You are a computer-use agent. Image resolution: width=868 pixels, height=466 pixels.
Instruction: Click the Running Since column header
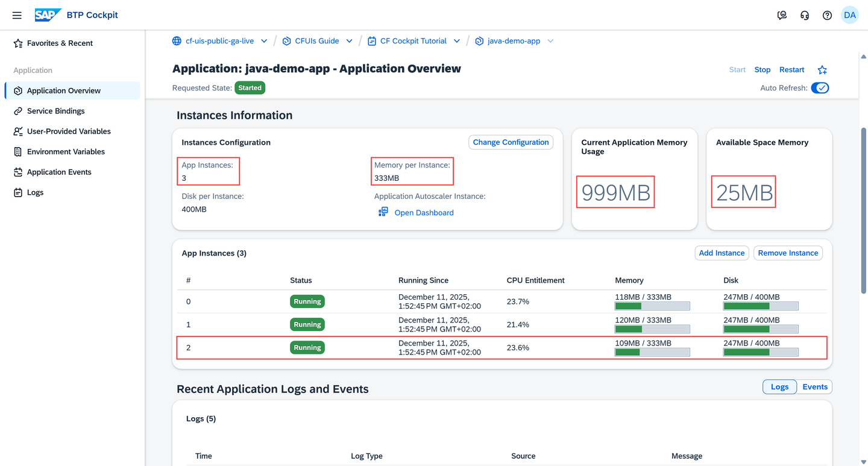click(423, 280)
